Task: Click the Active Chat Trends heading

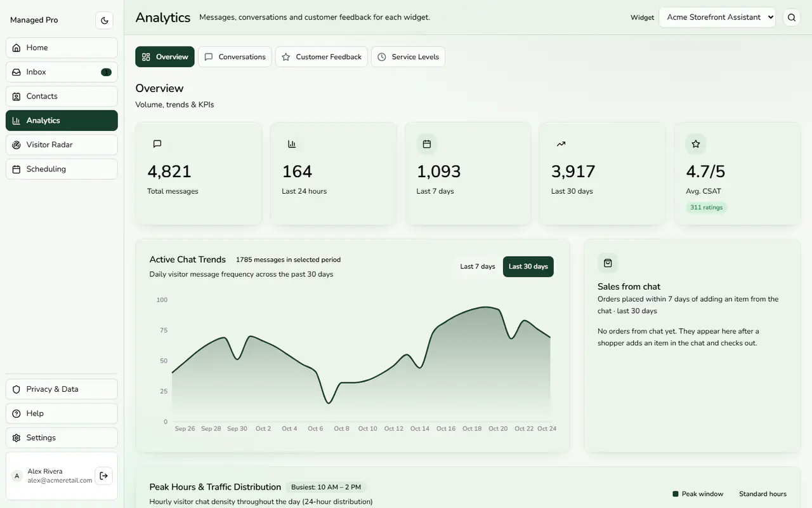Action: tap(188, 260)
